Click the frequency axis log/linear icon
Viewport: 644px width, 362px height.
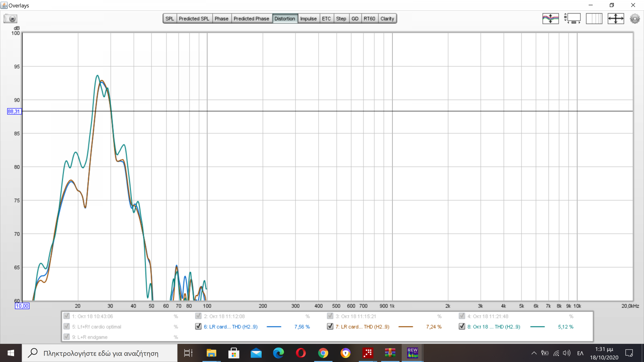point(594,18)
